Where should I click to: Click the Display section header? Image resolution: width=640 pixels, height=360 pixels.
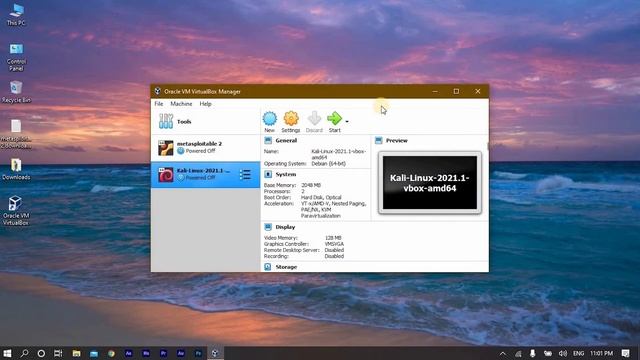coord(285,227)
